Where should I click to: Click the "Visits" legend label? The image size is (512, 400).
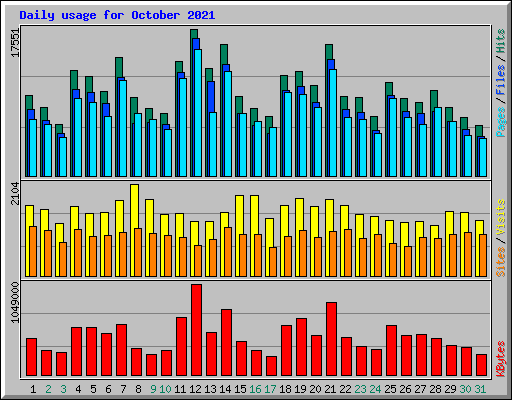point(500,217)
